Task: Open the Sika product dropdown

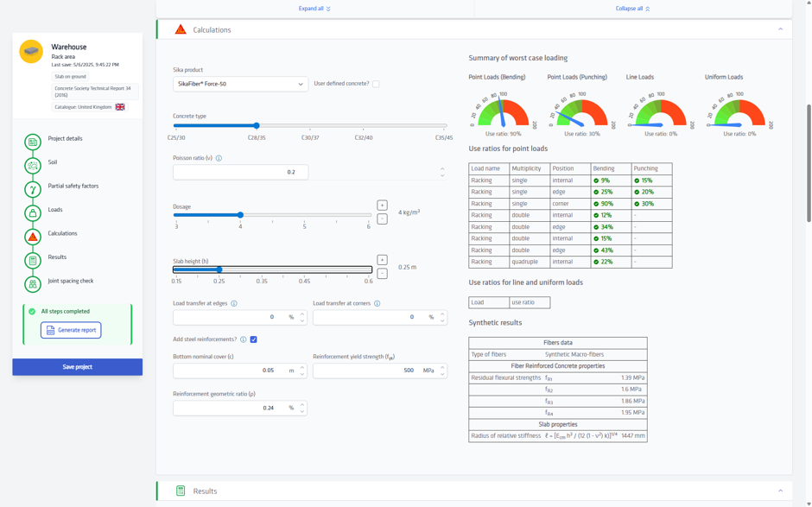Action: click(240, 84)
